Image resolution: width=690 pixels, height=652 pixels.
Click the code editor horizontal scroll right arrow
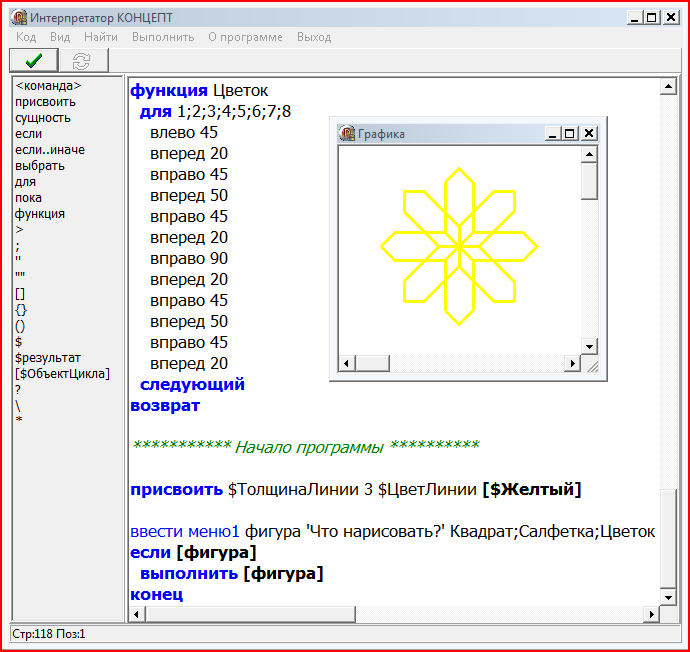point(652,614)
